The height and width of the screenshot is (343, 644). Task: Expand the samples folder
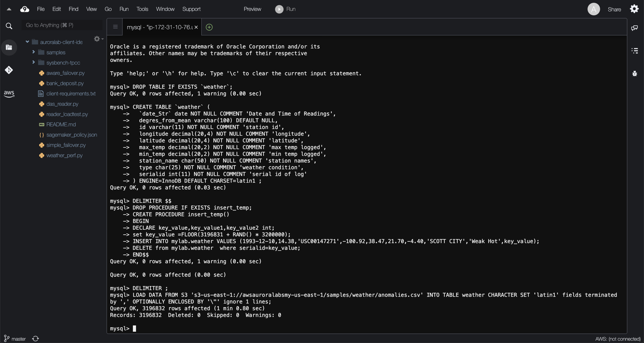[x=34, y=52]
